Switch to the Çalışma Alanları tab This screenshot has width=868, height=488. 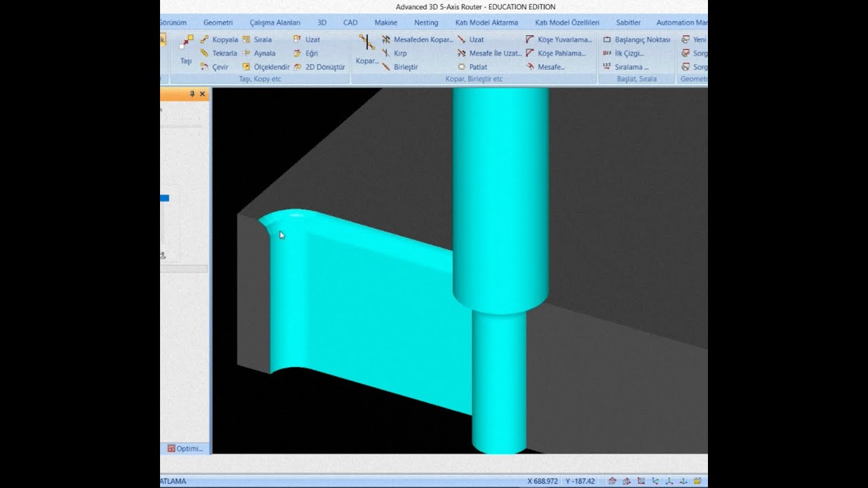275,22
